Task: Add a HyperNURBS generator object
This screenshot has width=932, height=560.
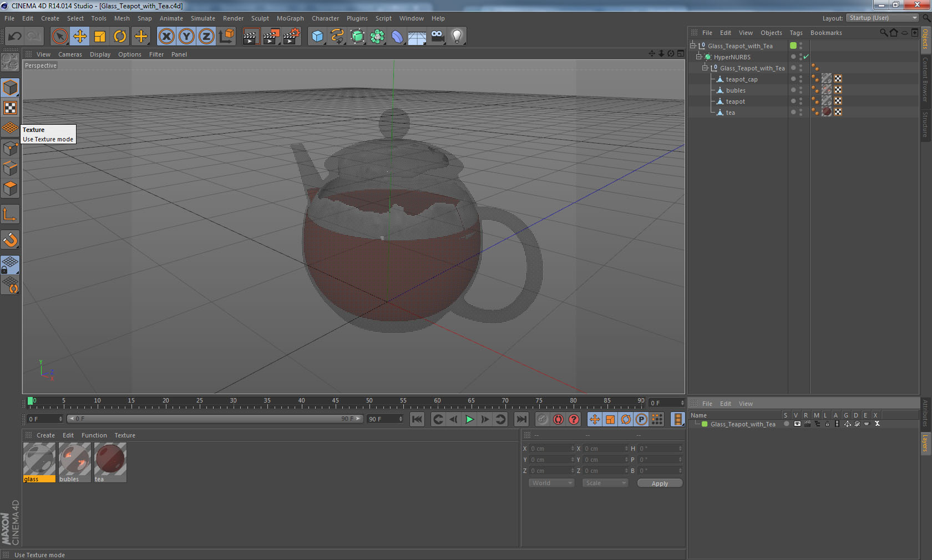Action: point(357,37)
